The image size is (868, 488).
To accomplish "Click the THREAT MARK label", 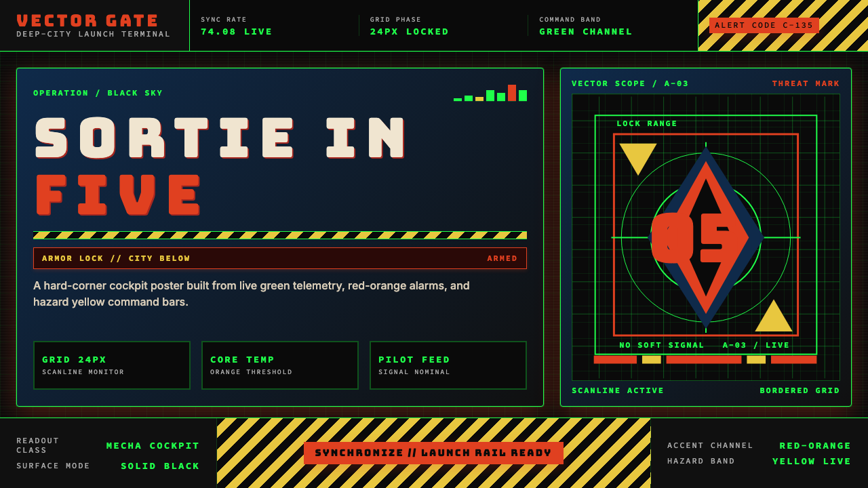I will click(806, 83).
